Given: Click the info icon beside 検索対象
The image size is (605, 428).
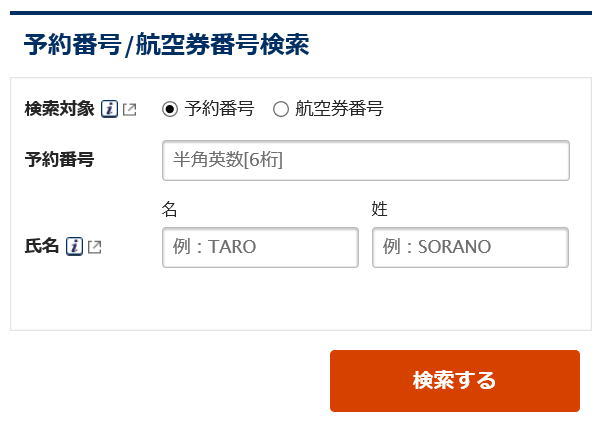Looking at the screenshot, I should pyautogui.click(x=110, y=109).
